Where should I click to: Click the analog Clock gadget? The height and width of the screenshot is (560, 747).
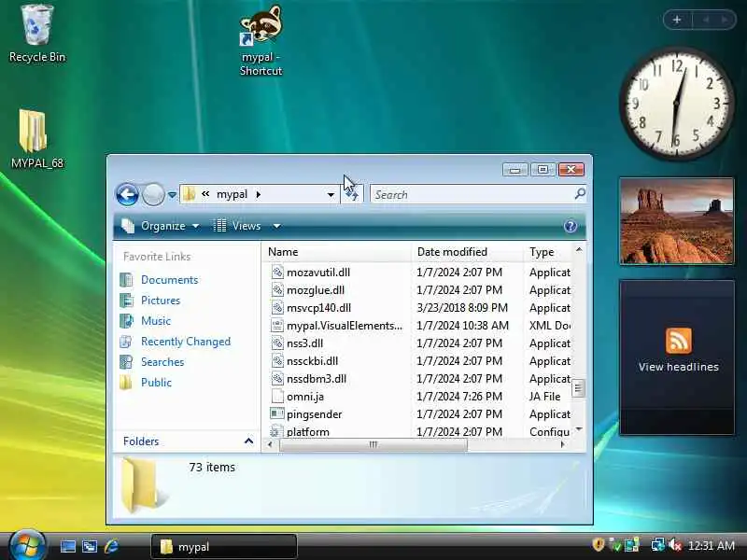click(676, 103)
